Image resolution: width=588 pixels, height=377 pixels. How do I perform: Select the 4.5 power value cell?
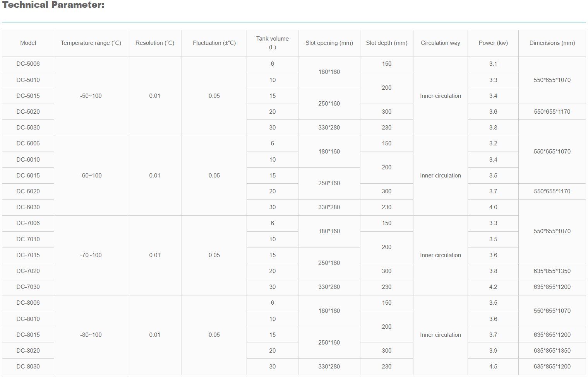pyautogui.click(x=493, y=367)
